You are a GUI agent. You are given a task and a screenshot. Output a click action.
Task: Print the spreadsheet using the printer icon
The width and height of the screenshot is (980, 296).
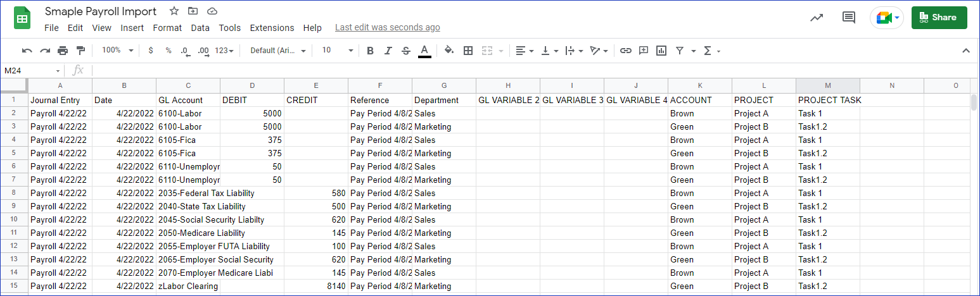tap(63, 51)
